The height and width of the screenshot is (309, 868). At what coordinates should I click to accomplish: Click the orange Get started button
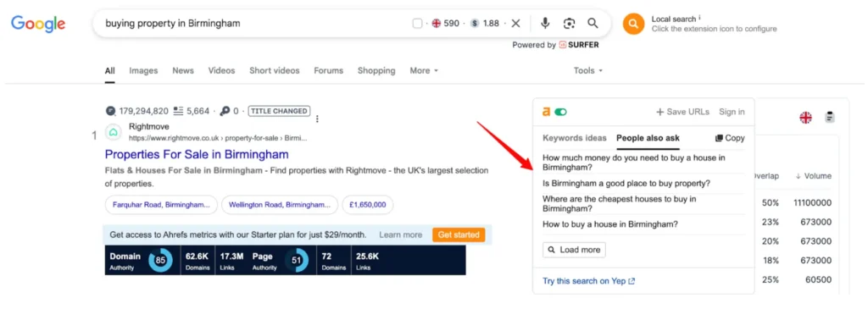[x=459, y=235]
